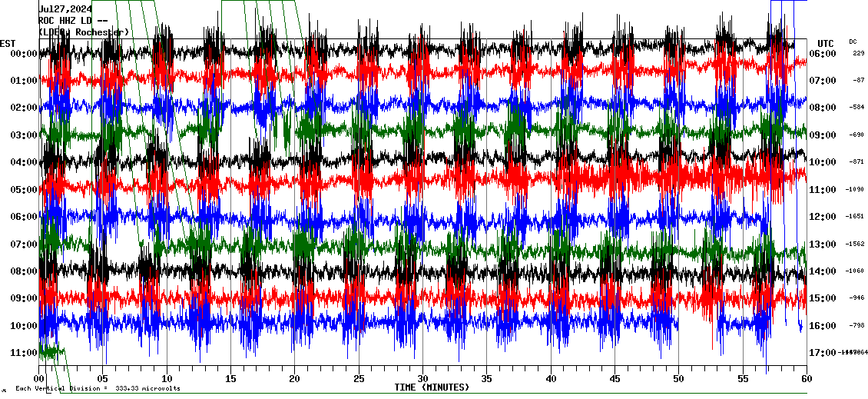Select the 12:00 UTC row label
The image size is (868, 399).
(822, 218)
